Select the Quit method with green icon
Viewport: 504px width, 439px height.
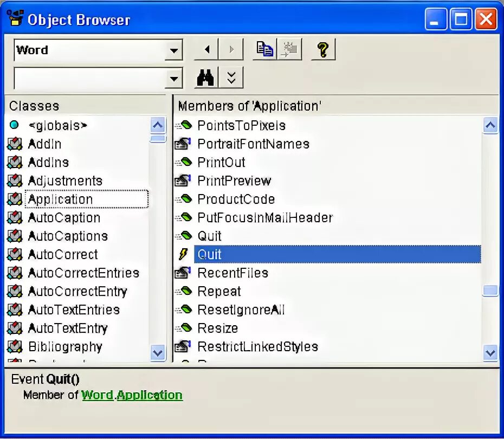pyautogui.click(x=209, y=236)
